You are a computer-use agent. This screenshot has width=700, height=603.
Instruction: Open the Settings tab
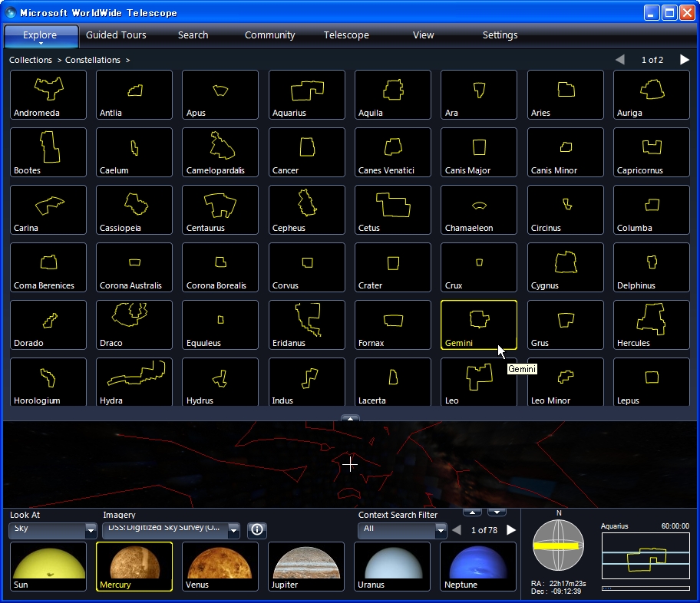500,35
